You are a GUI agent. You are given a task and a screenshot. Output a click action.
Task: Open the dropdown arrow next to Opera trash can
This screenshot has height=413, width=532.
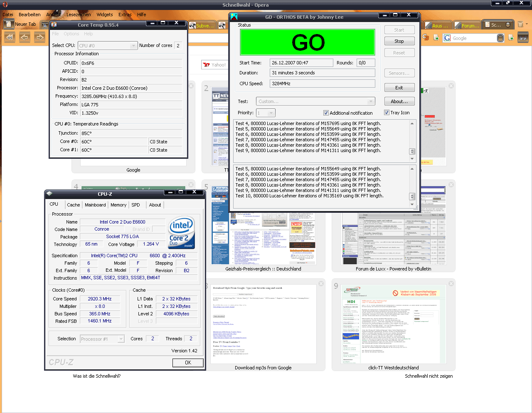point(527,25)
